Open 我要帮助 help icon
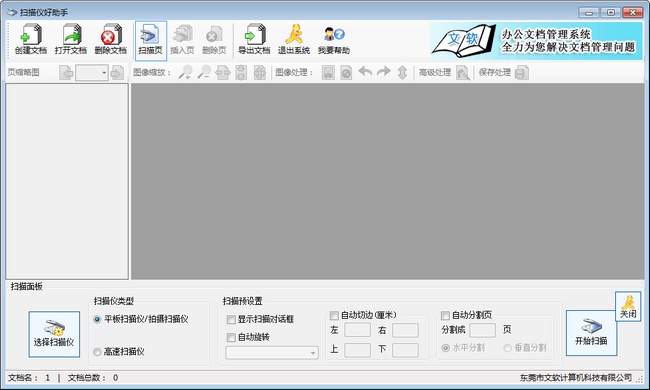The image size is (650, 390). 334,40
